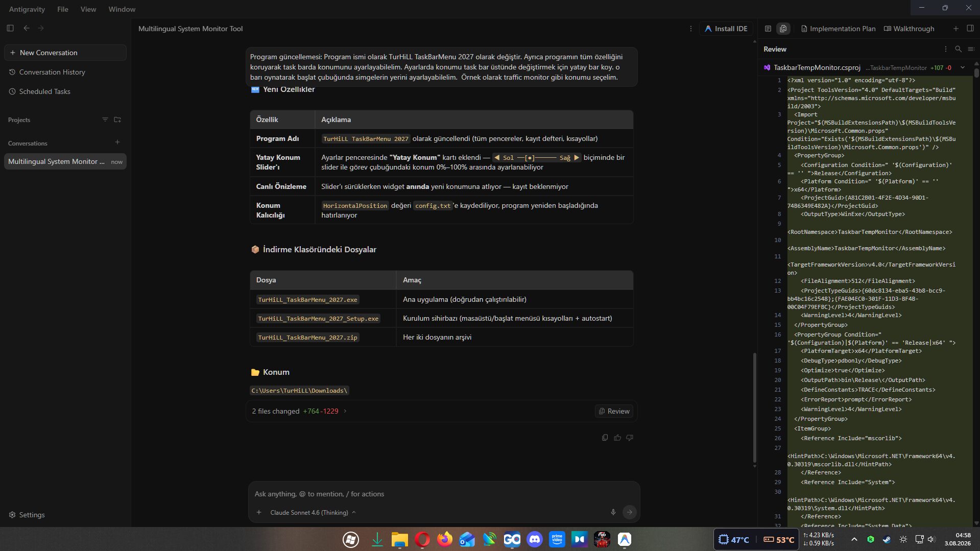Open Steam from the system tray
Viewport: 980px width, 551px height.
pyautogui.click(x=887, y=539)
